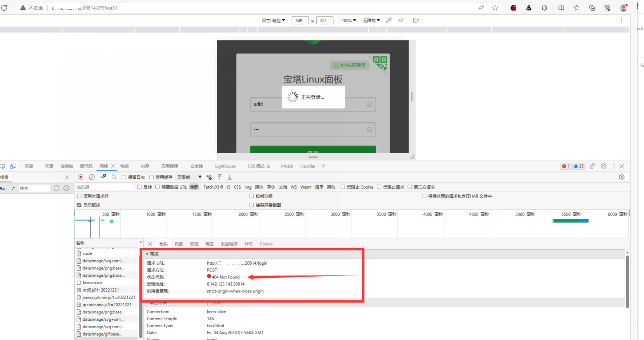Open the 源代码 tab
644x340 pixels.
pyautogui.click(x=86, y=166)
